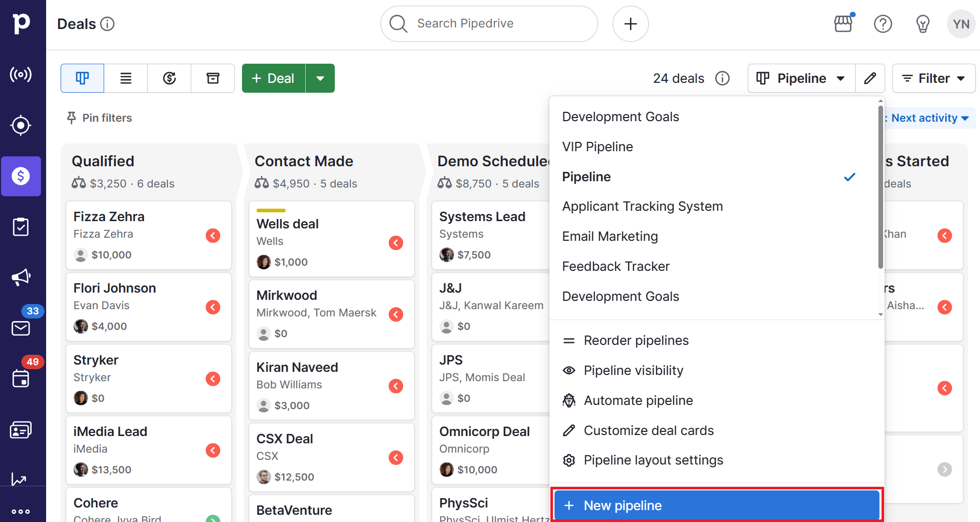This screenshot has height=522, width=980.
Task: Click red overdue arrow on Kiran Naveed deal
Action: [x=396, y=386]
